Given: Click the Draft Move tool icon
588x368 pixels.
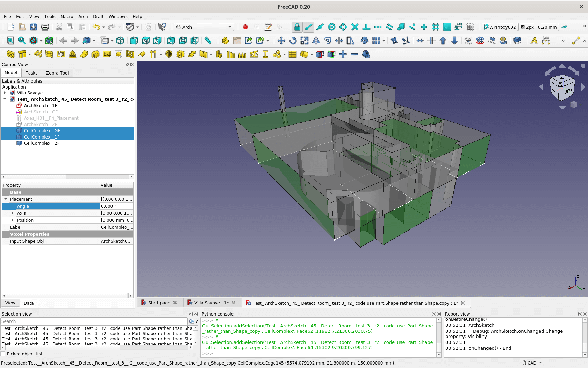Looking at the screenshot, I should point(281,41).
